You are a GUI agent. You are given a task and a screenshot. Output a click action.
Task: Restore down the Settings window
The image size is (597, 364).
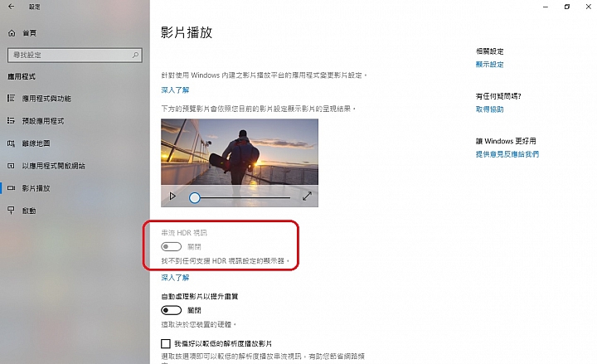point(567,7)
